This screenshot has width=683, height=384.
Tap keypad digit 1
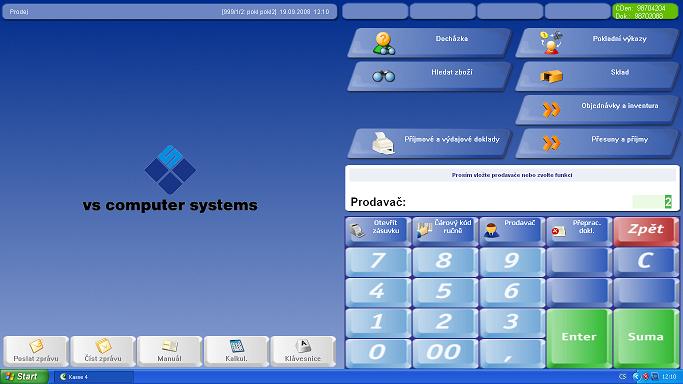[378, 323]
